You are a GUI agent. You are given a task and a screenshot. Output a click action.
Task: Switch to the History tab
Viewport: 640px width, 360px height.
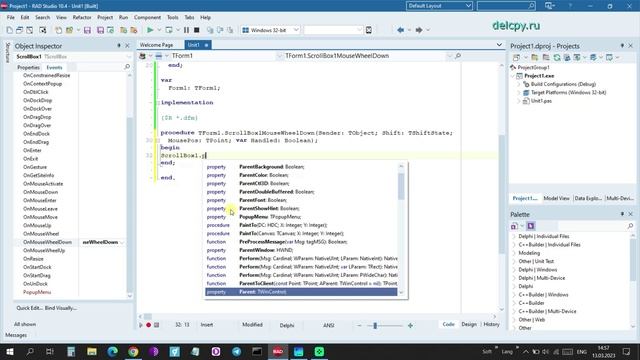[491, 324]
